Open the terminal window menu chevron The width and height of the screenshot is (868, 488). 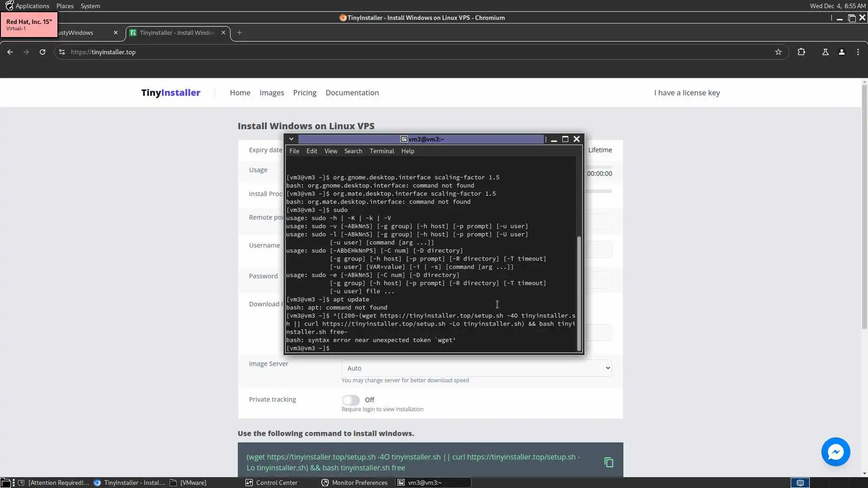pos(292,139)
